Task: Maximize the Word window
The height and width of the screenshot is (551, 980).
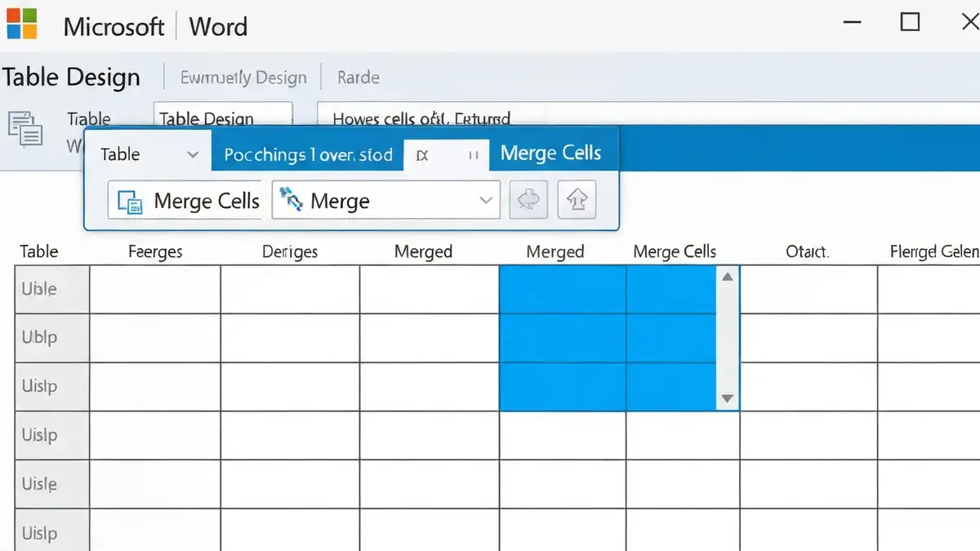Action: [x=910, y=21]
